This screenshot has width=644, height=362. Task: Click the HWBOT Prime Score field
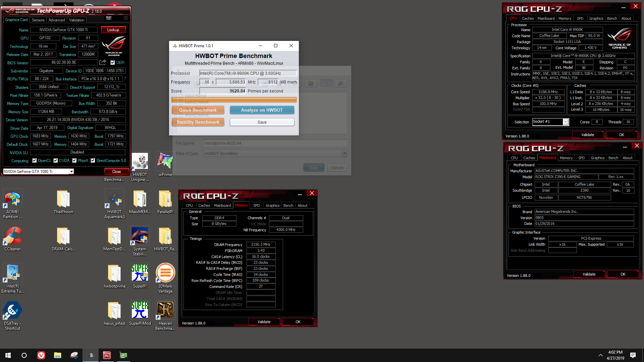(x=223, y=91)
